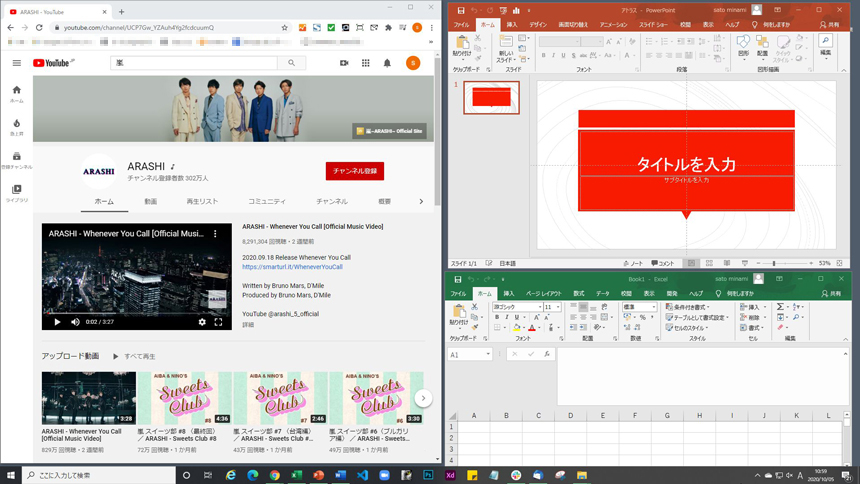Open Shapes gallery in PowerPoint

(x=743, y=46)
